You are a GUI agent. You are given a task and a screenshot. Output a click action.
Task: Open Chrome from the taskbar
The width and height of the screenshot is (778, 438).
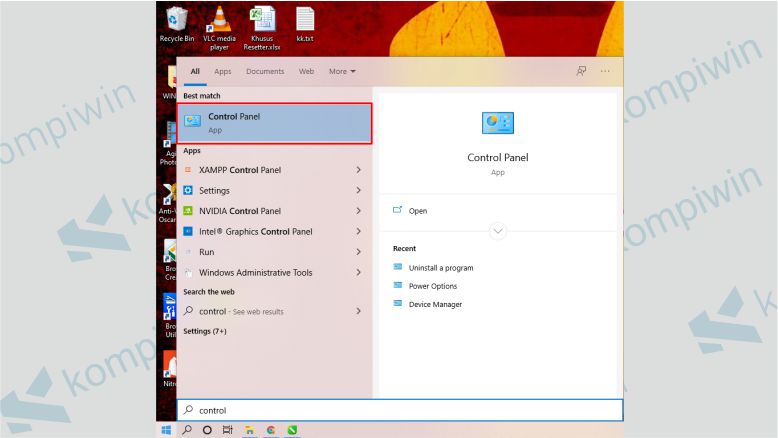pyautogui.click(x=271, y=430)
